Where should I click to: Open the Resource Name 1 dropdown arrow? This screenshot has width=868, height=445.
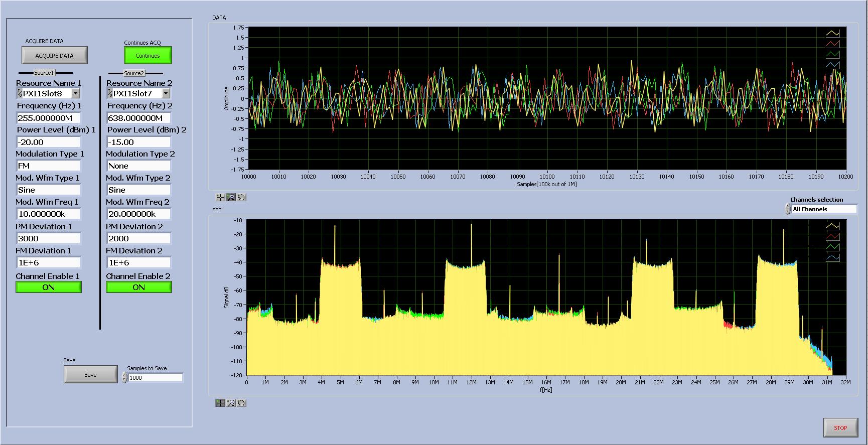coord(75,93)
